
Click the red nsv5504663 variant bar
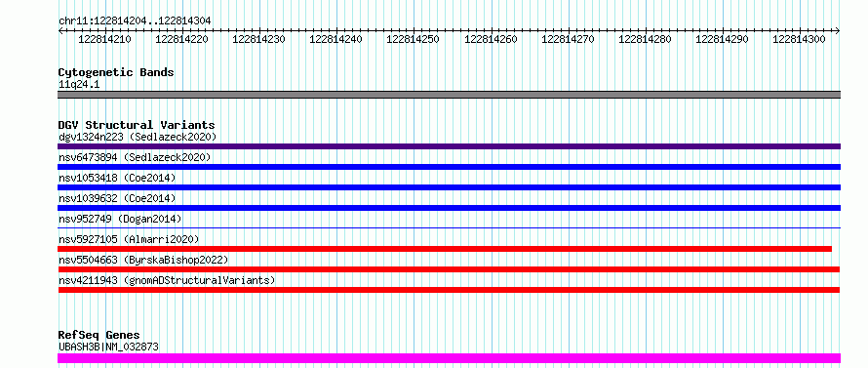pos(449,269)
